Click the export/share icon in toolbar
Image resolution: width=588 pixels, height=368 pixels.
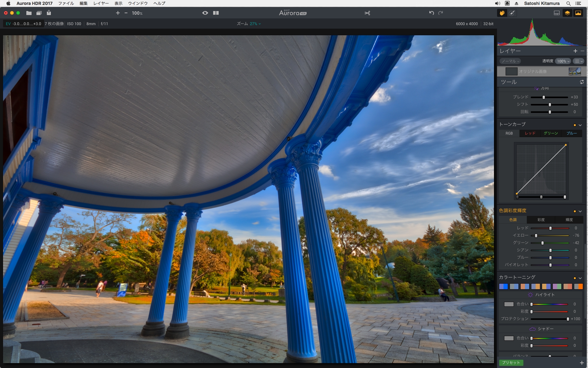pyautogui.click(x=49, y=13)
